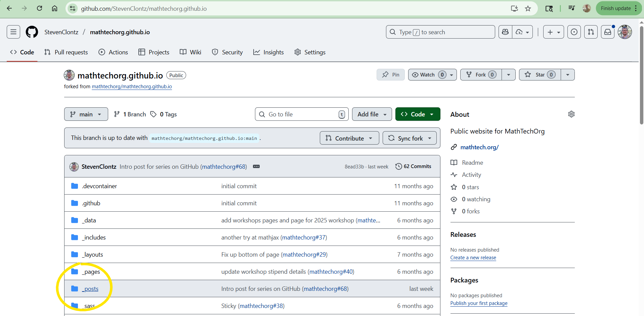This screenshot has width=644, height=316.
Task: Click the Create a new release link
Action: [473, 258]
